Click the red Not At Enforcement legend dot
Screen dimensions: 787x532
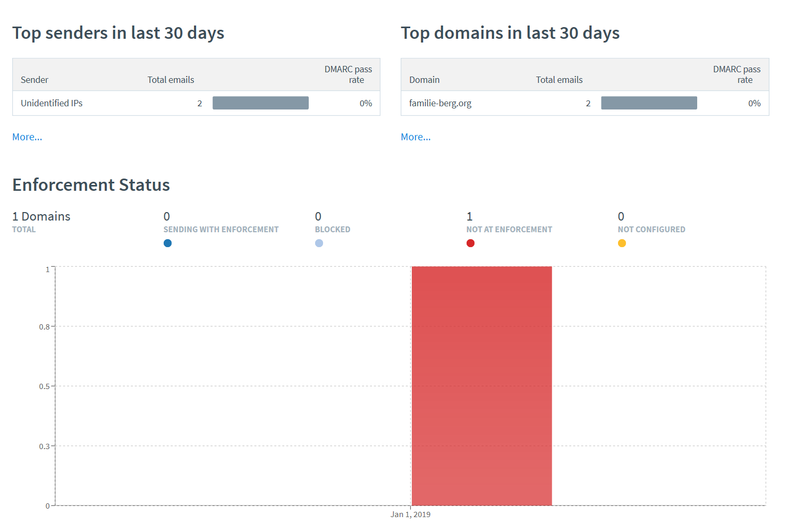tap(470, 243)
